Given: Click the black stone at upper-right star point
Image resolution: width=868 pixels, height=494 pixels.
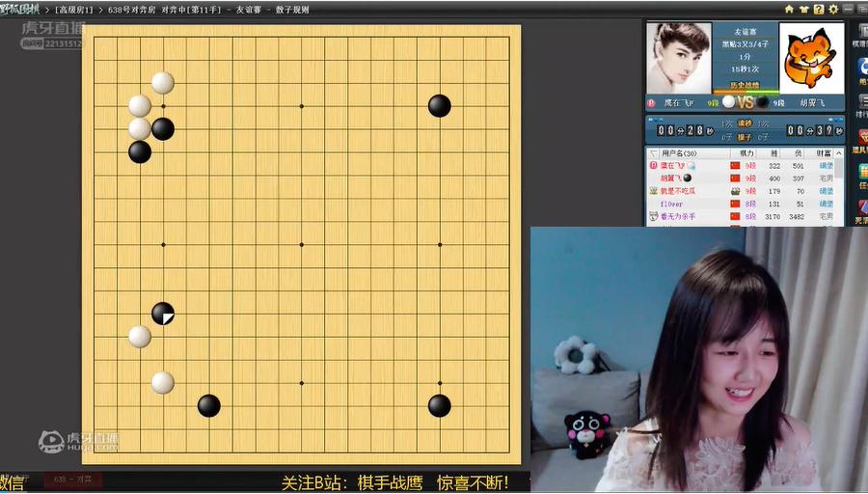Looking at the screenshot, I should click(440, 106).
